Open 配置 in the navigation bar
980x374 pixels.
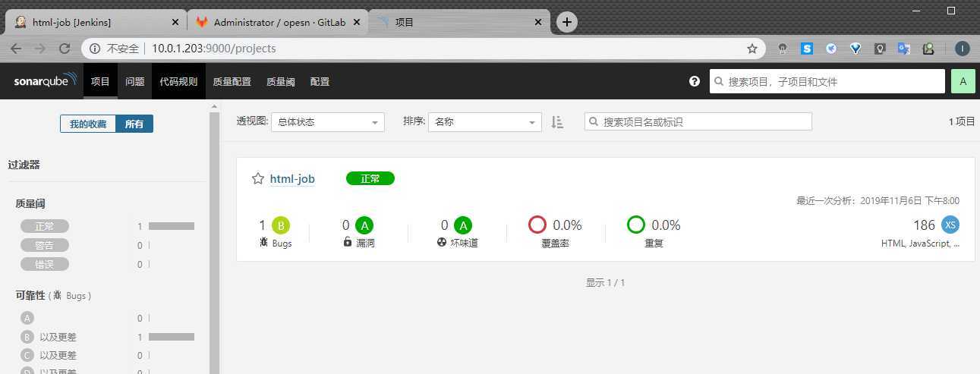pyautogui.click(x=320, y=81)
